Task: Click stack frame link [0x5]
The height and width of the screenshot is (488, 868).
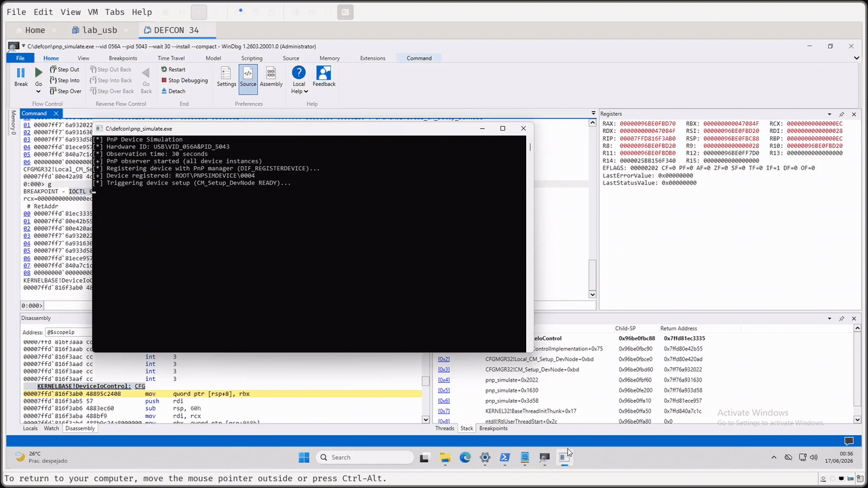Action: pyautogui.click(x=443, y=390)
